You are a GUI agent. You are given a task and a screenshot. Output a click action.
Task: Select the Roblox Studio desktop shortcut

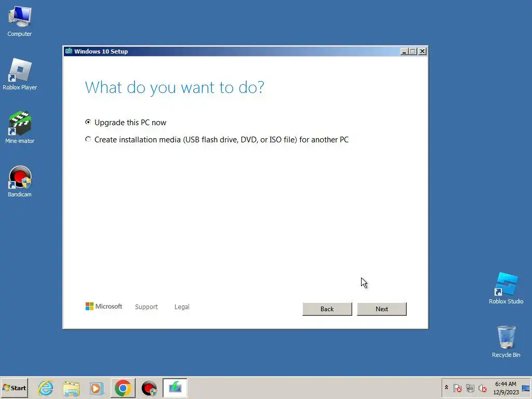click(506, 288)
